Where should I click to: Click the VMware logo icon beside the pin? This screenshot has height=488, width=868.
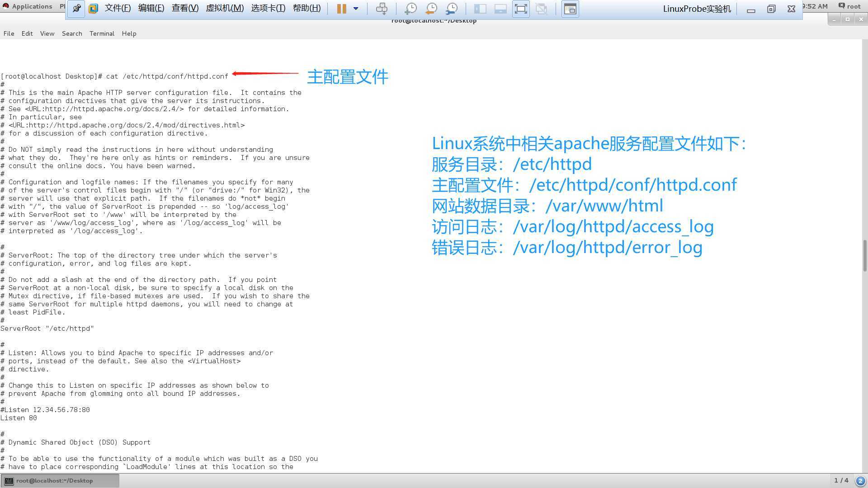pos(94,9)
